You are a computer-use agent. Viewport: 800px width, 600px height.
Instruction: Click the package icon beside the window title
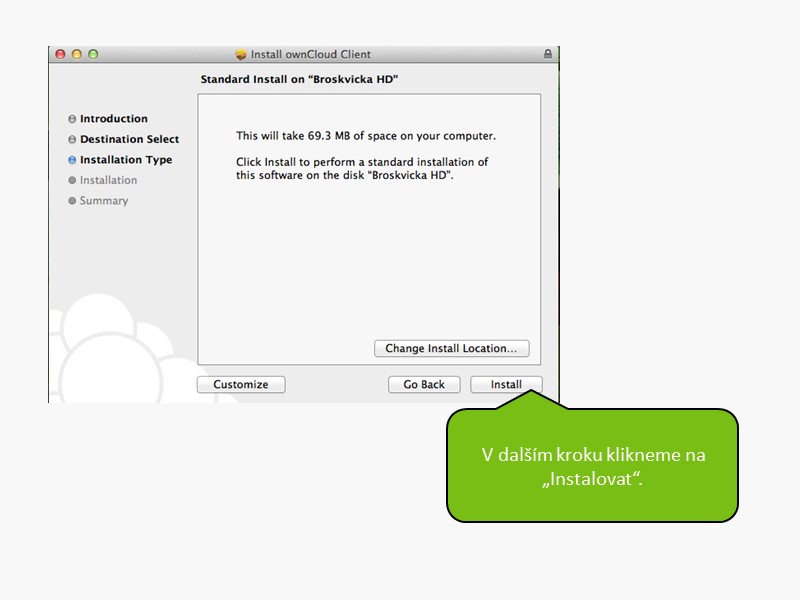pos(240,54)
